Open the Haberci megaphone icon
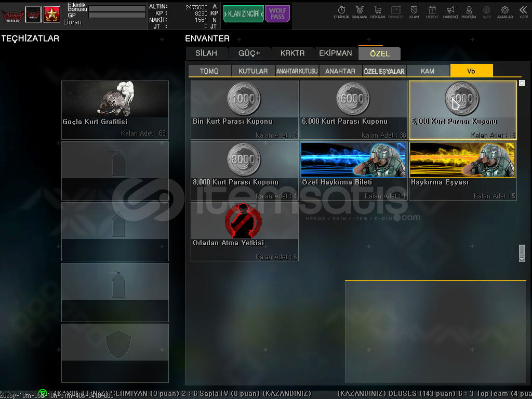The width and height of the screenshot is (532, 399). tap(450, 12)
